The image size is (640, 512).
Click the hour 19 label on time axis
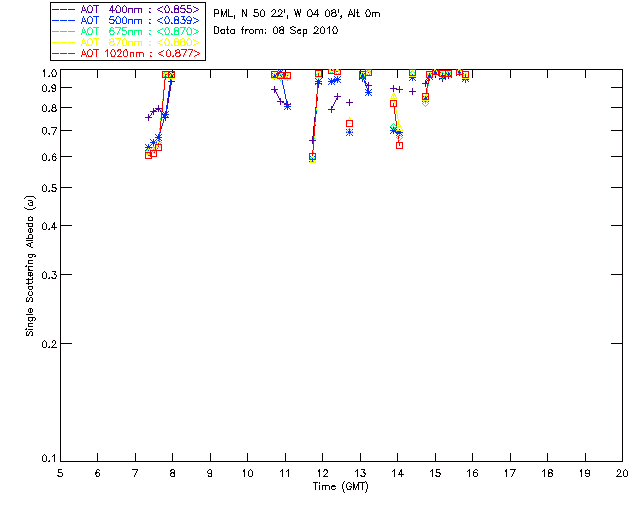[585, 473]
